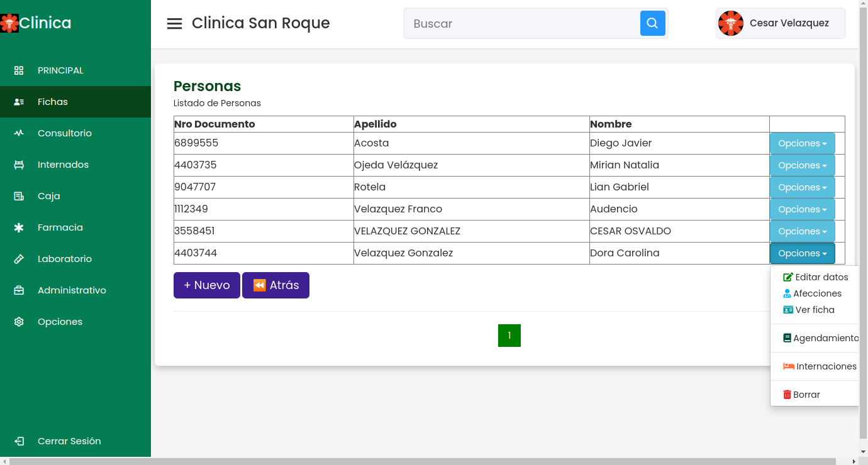Click the Consultorio pulse icon
This screenshot has height=465, width=868.
point(19,133)
